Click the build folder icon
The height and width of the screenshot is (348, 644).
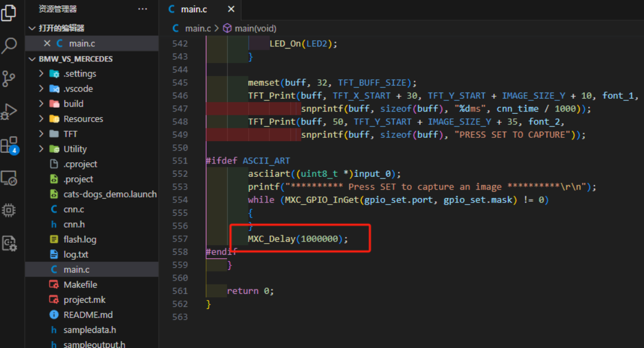pos(54,104)
